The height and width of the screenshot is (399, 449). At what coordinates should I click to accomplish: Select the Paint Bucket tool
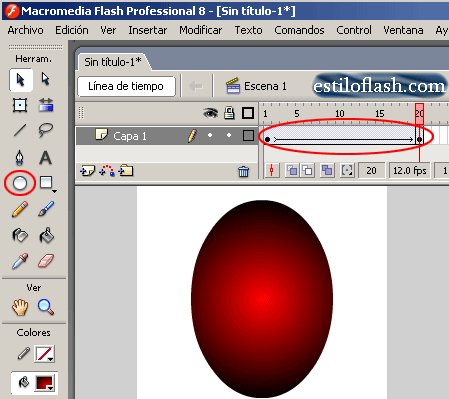(46, 236)
